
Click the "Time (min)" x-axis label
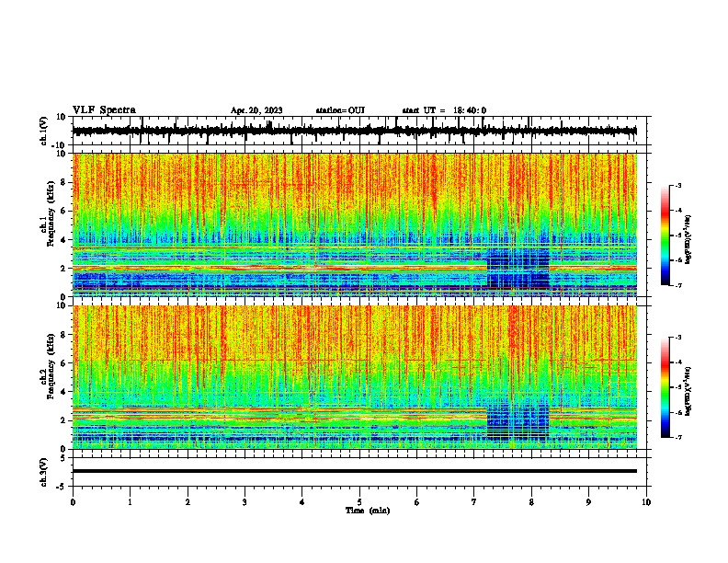tap(368, 511)
